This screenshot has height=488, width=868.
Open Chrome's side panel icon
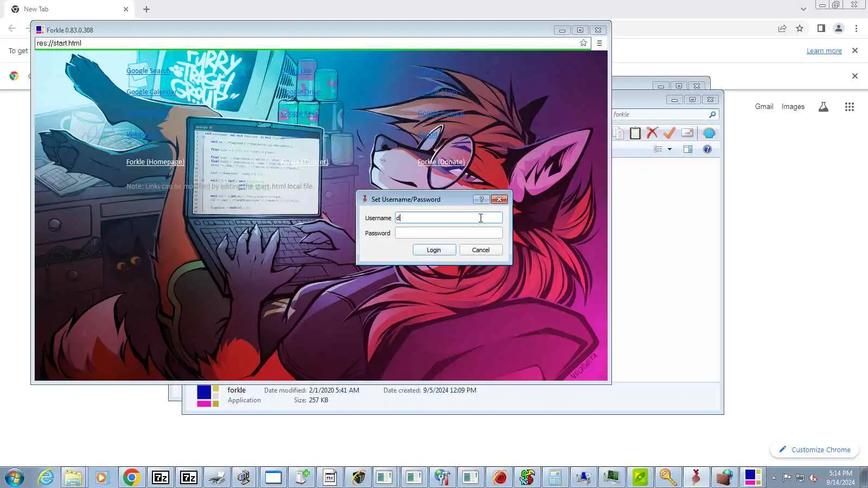[821, 29]
